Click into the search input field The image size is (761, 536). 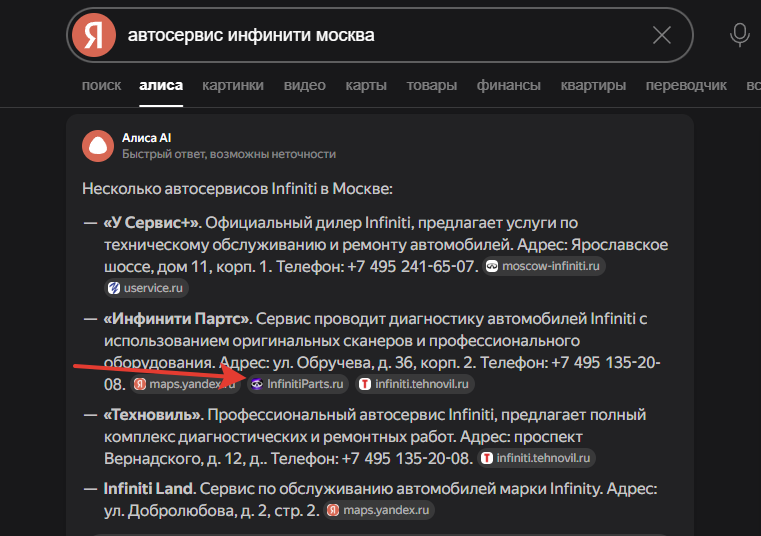pos(380,36)
